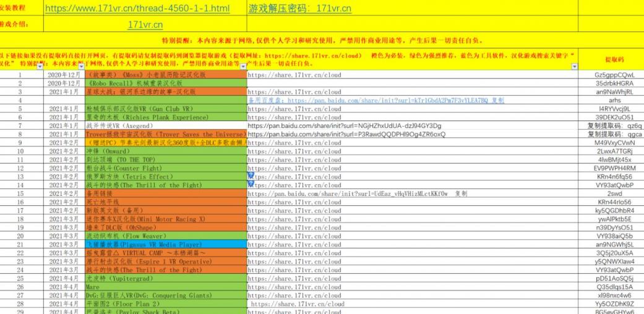
Task: Select the pan.baidu.com link text in row 15
Action: pos(348,193)
